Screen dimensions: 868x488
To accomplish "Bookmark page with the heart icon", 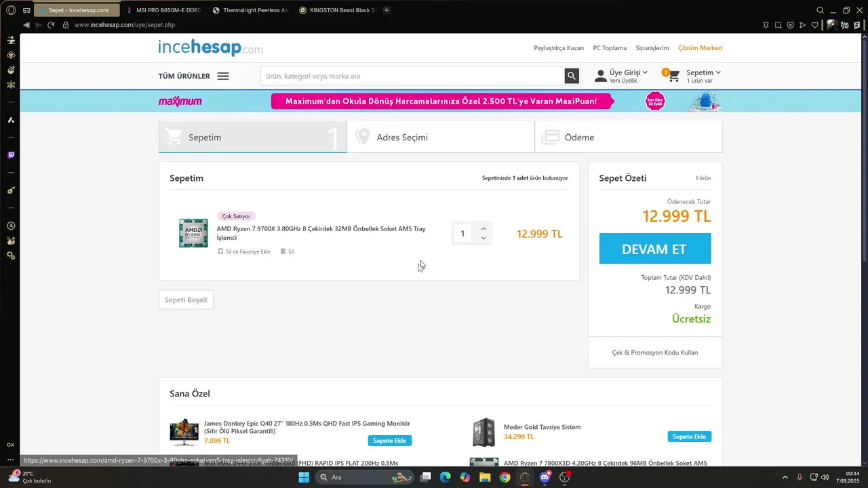I will click(x=815, y=25).
